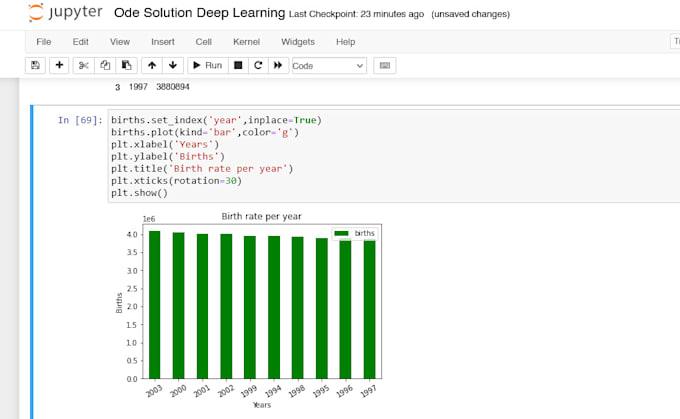The image size is (680, 419).
Task: Cut selected cells with scissors icon
Action: [85, 65]
